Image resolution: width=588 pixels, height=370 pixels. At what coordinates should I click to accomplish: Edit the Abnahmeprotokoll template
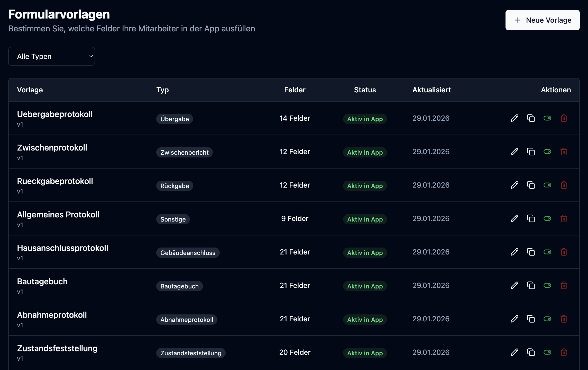pos(514,319)
